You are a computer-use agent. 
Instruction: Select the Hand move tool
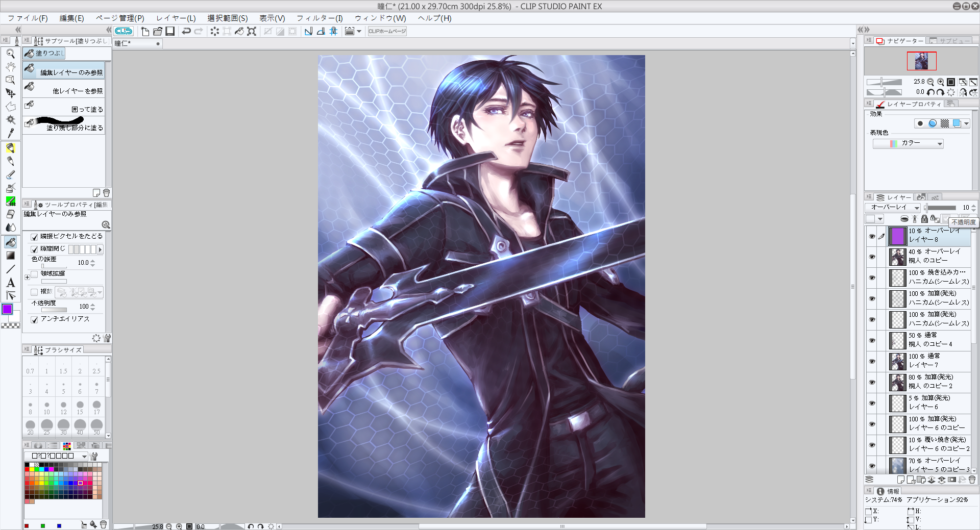point(10,67)
